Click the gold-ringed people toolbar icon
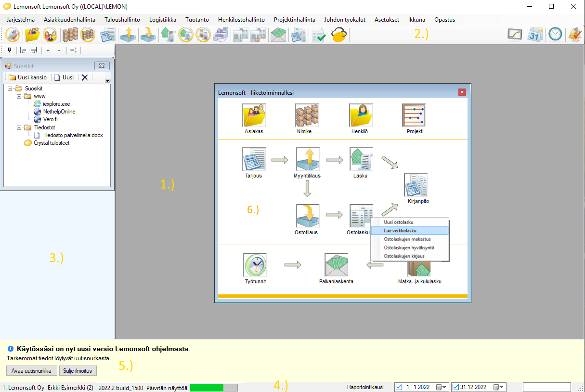Viewport: 585px width, 392px height. 50,35
